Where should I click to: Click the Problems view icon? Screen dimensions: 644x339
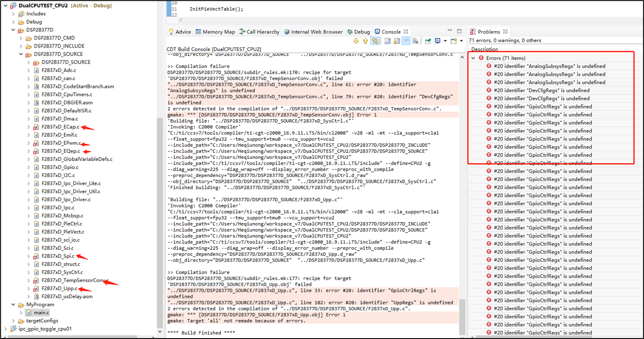pos(473,32)
